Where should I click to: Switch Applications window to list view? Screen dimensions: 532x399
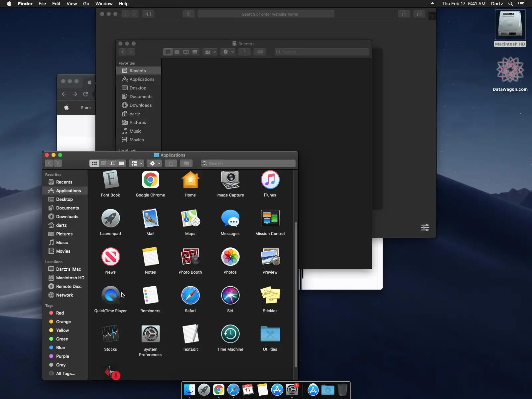click(103, 163)
